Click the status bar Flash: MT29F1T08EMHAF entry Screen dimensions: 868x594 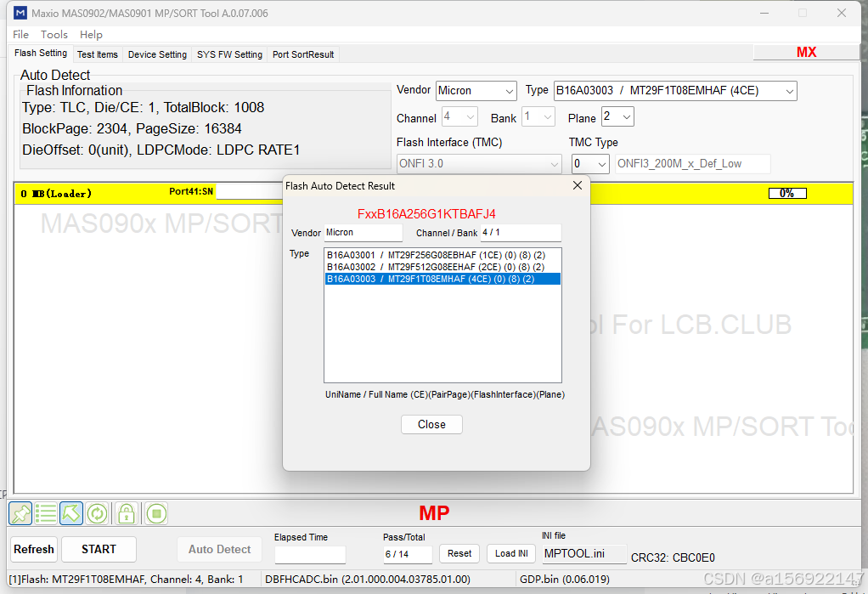click(x=127, y=579)
